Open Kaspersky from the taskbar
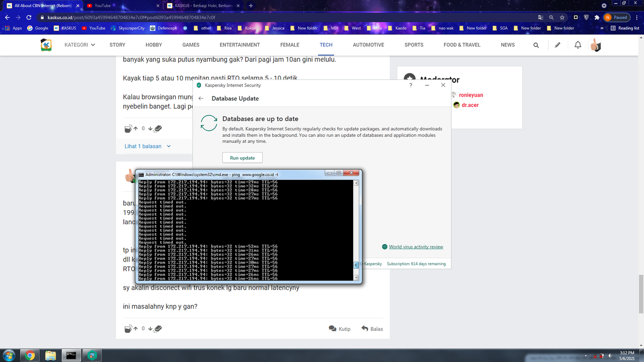The height and width of the screenshot is (362, 644). click(92, 355)
